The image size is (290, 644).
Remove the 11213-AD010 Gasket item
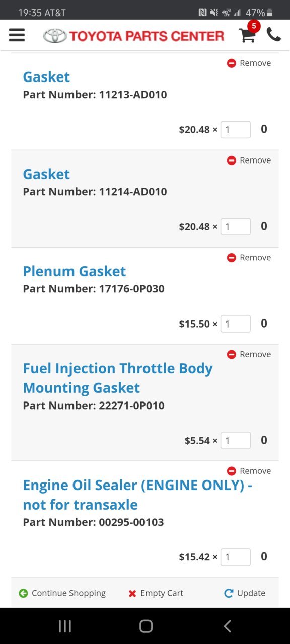pyautogui.click(x=249, y=63)
